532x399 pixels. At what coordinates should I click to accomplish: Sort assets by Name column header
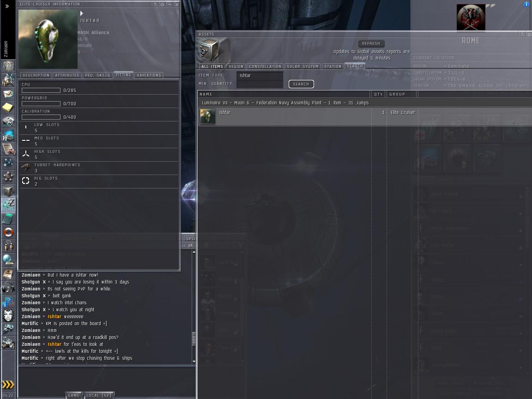(284, 94)
